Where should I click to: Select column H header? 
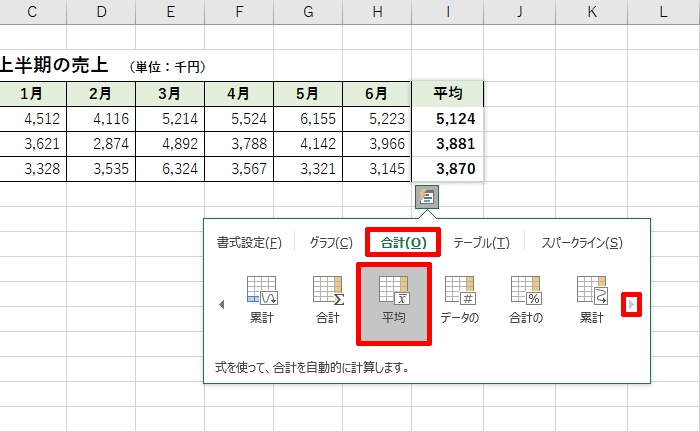377,12
